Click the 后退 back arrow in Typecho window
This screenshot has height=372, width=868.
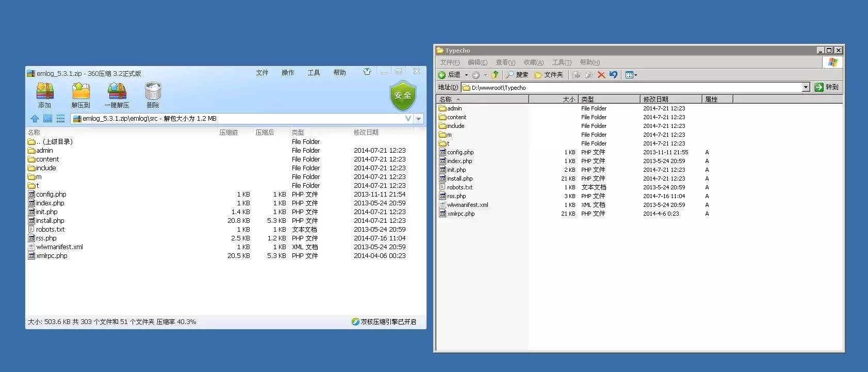(x=449, y=75)
